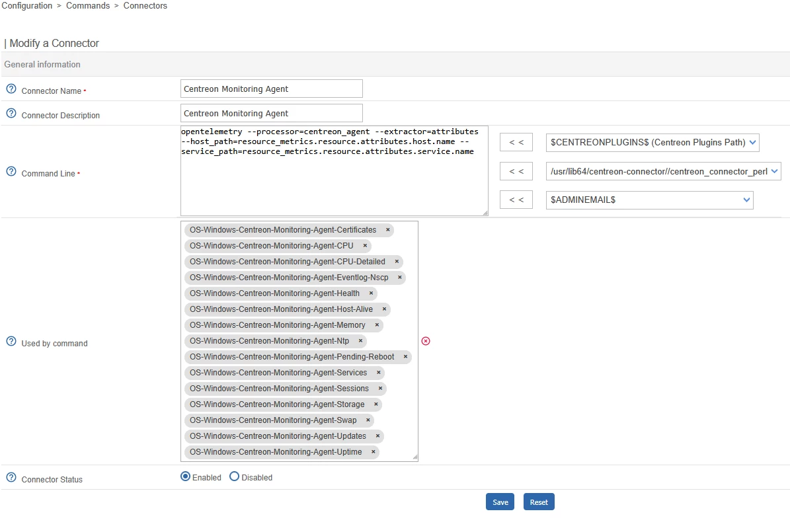The height and width of the screenshot is (532, 790).
Task: Click the Agent-Pending-Reboot tag label
Action: tap(292, 357)
